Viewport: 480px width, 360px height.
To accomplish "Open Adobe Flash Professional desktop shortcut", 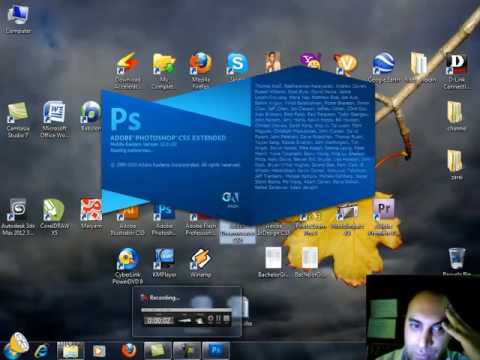I will tap(201, 224).
